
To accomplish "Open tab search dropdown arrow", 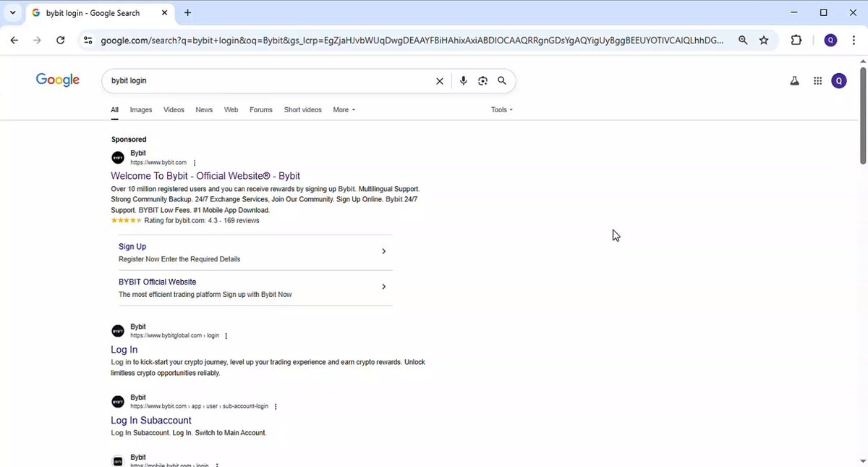I will [x=13, y=13].
